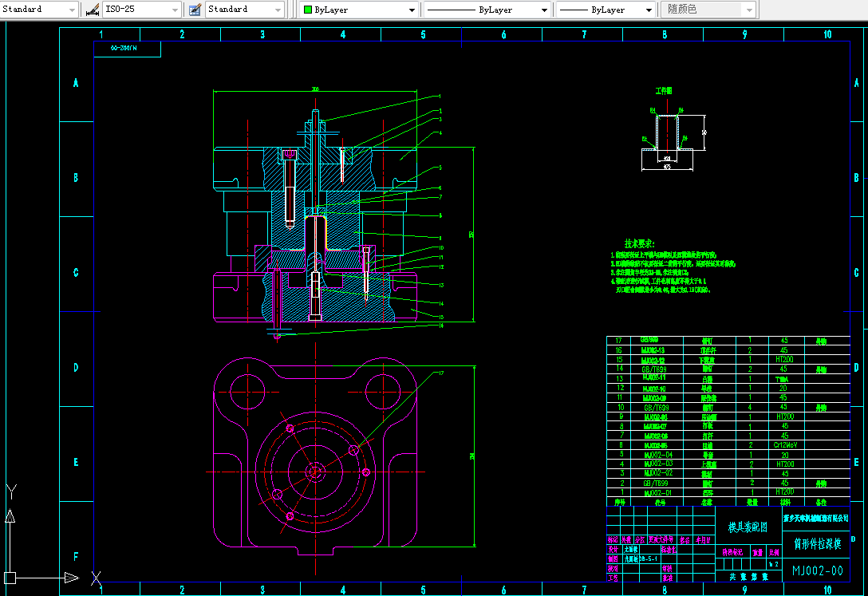Click the UCS origin icon square

(10, 578)
